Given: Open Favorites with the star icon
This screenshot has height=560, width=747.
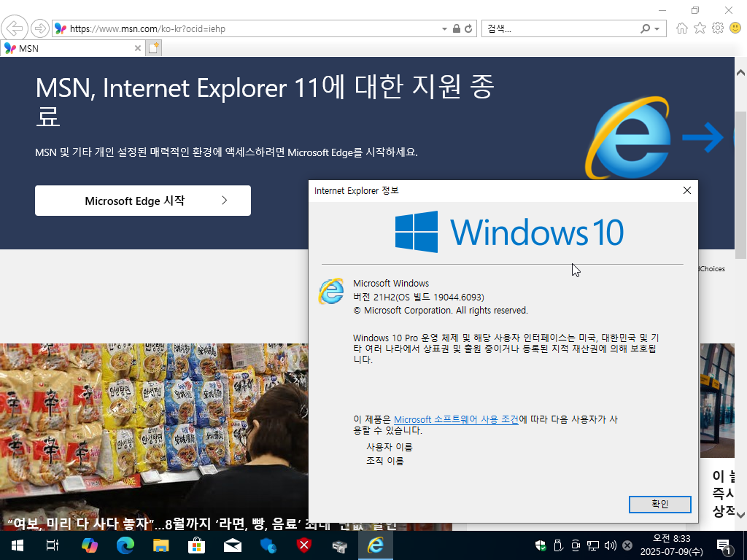Looking at the screenshot, I should (700, 28).
